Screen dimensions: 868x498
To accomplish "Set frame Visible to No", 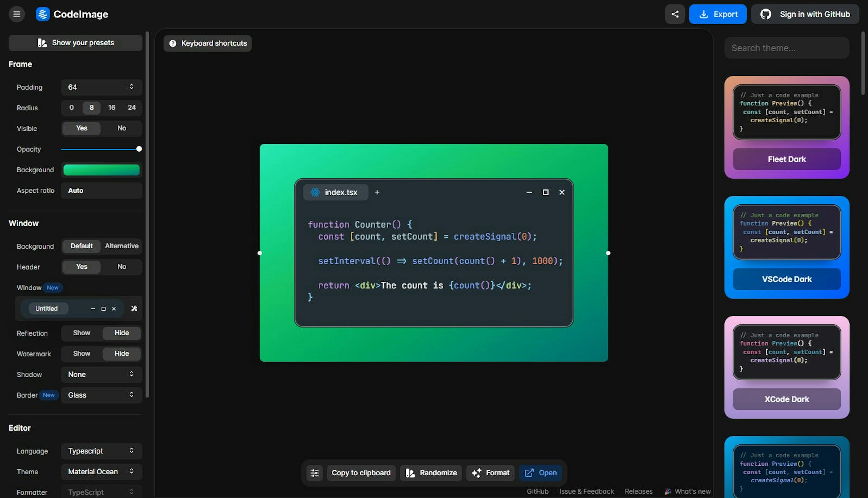I will click(x=122, y=128).
